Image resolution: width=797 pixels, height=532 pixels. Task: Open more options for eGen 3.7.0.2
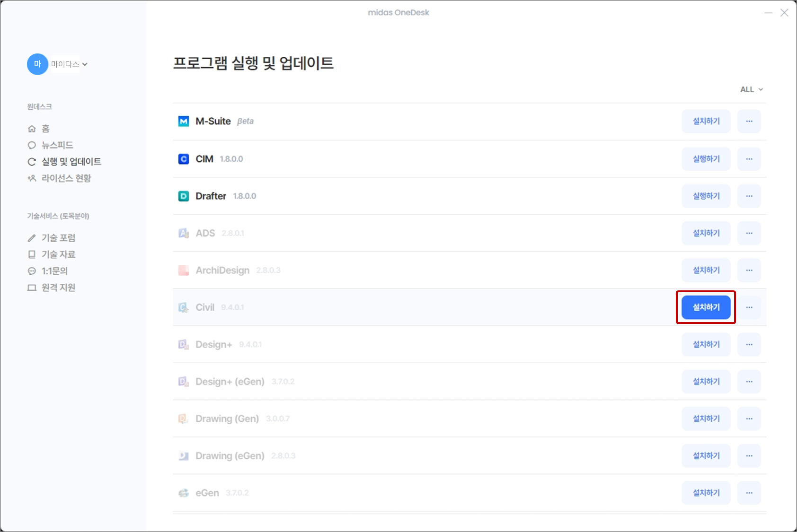749,493
